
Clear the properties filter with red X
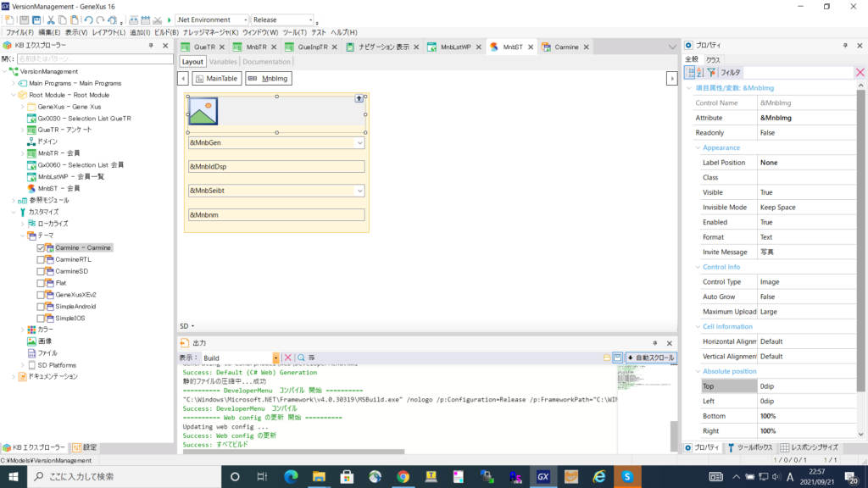pyautogui.click(x=860, y=73)
